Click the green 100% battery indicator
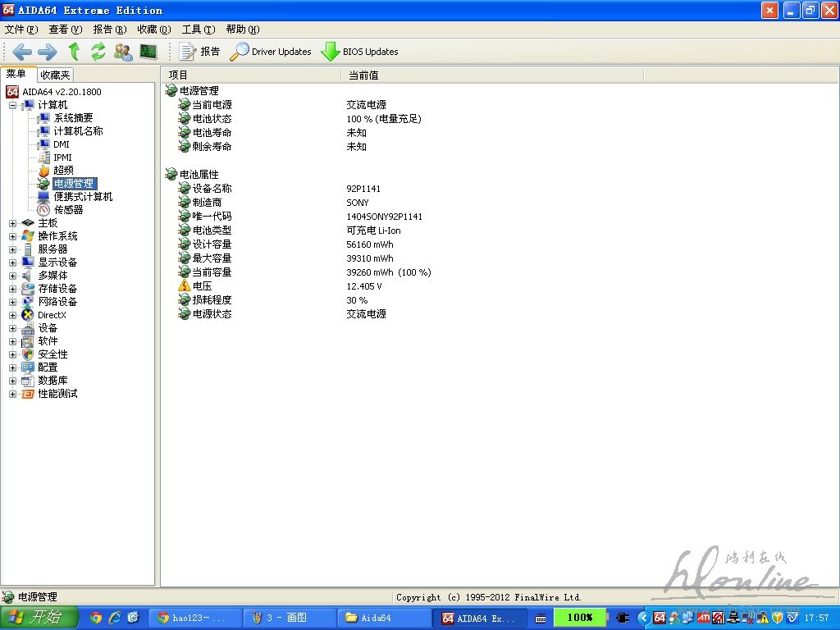Viewport: 840px width, 630px height. coord(580,618)
